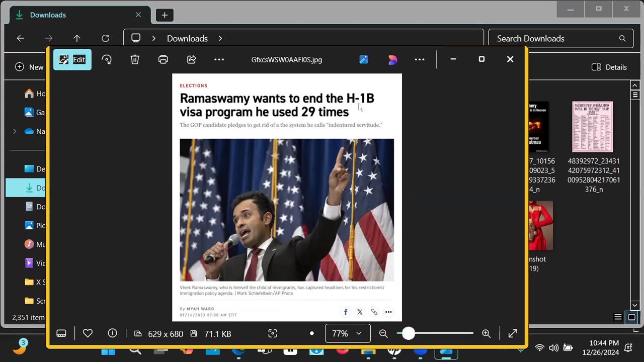This screenshot has width=644, height=362.
Task: Delete the photo with the trash icon
Action: coord(135,59)
